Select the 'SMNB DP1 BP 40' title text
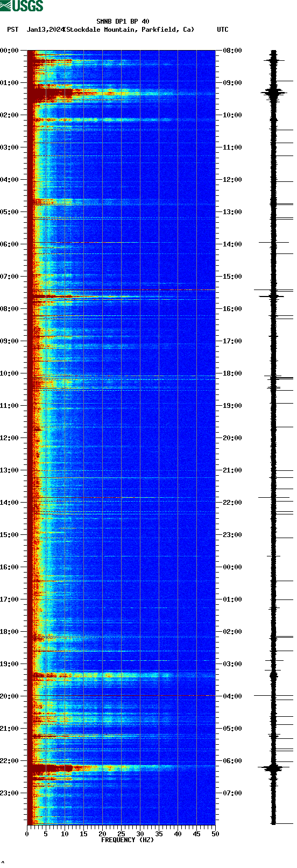The width and height of the screenshot is (297, 868). pyautogui.click(x=123, y=22)
